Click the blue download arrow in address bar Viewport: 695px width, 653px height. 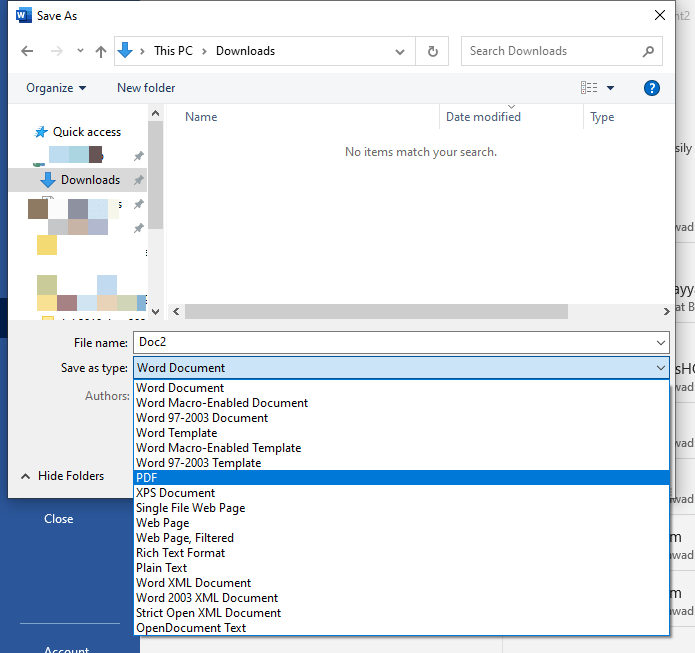125,51
